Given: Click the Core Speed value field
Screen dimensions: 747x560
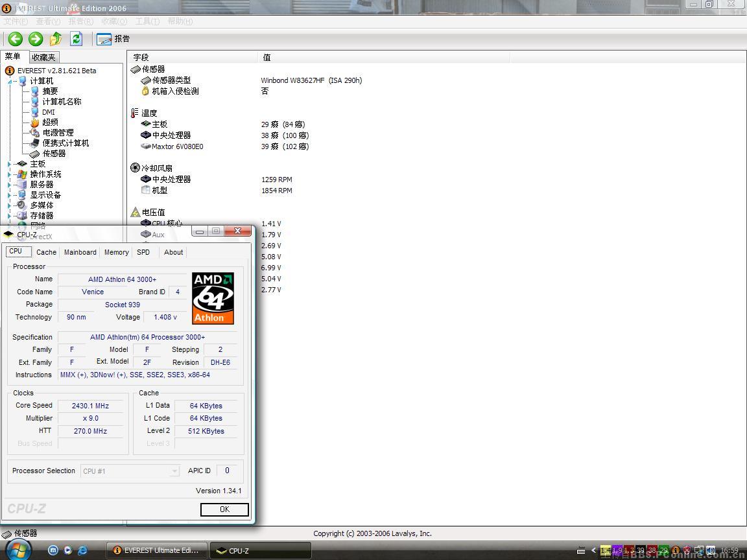Looking at the screenshot, I should [x=90, y=406].
